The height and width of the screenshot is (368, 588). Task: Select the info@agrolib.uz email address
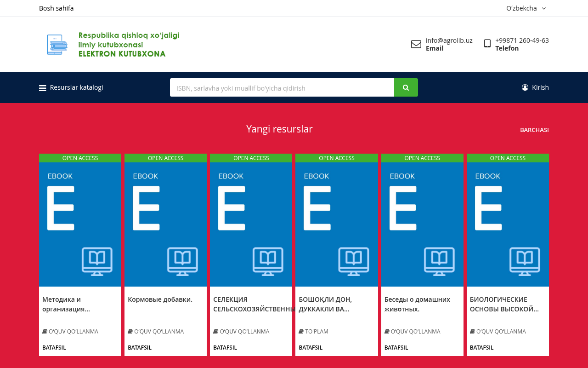449,40
